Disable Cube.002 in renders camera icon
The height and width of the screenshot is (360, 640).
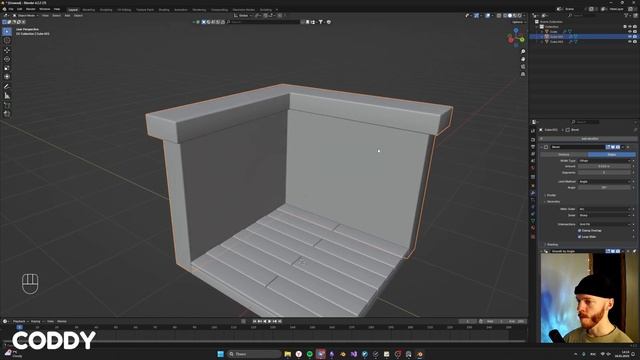(635, 42)
